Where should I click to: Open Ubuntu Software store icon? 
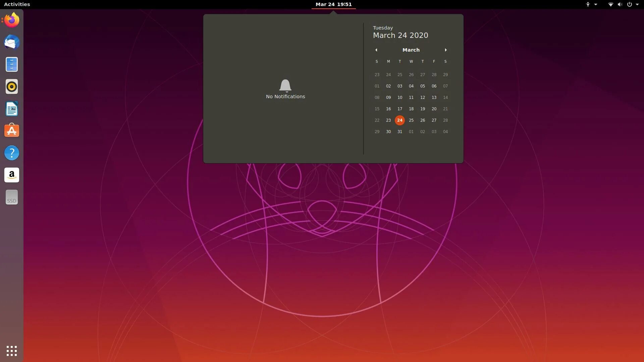[x=12, y=131]
